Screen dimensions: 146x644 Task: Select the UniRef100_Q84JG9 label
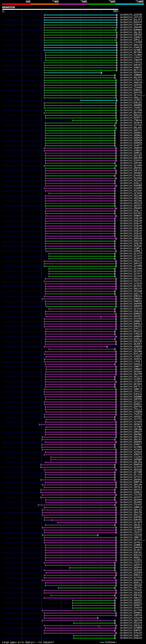[x=131, y=45]
